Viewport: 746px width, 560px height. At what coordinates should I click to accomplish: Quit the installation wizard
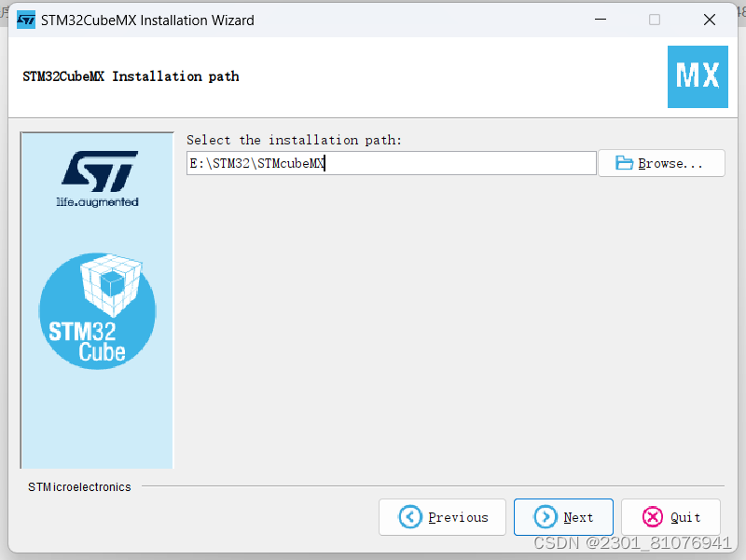pyautogui.click(x=670, y=517)
